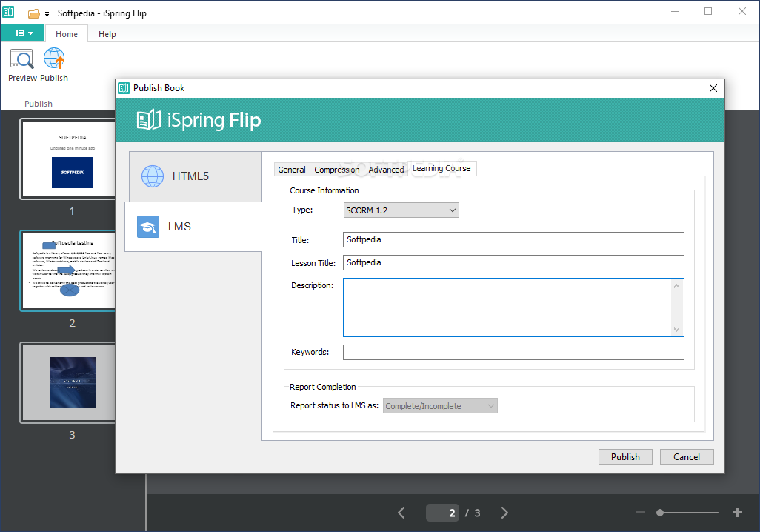This screenshot has width=760, height=532.
Task: Click the iSpring Flip logo banner
Action: tap(199, 120)
